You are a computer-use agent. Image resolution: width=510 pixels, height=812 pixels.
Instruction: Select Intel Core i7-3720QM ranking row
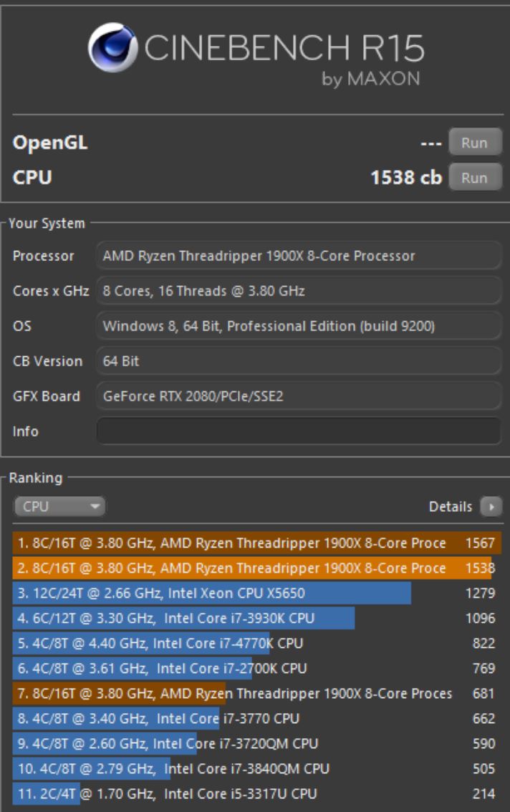pyautogui.click(x=256, y=743)
